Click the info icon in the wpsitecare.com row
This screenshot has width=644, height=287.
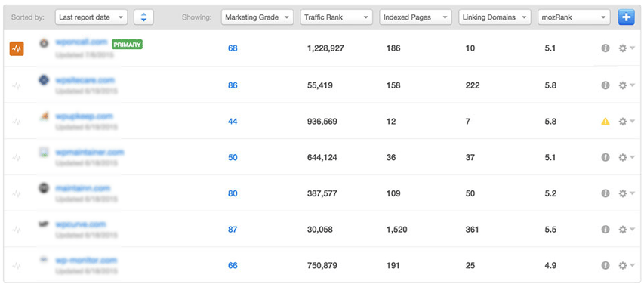605,85
